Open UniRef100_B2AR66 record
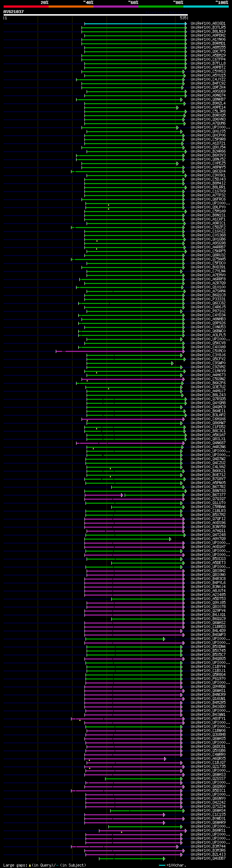Viewport: 232px width, 868px height. pyautogui.click(x=208, y=151)
